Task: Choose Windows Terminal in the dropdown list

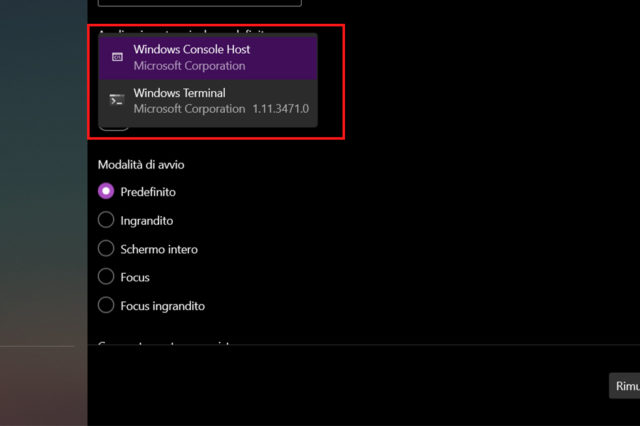Action: pos(208,100)
